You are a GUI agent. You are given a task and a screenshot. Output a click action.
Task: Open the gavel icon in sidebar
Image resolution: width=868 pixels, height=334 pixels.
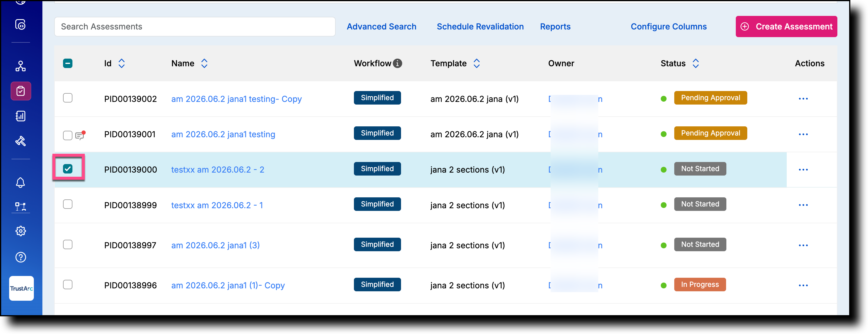(x=21, y=141)
